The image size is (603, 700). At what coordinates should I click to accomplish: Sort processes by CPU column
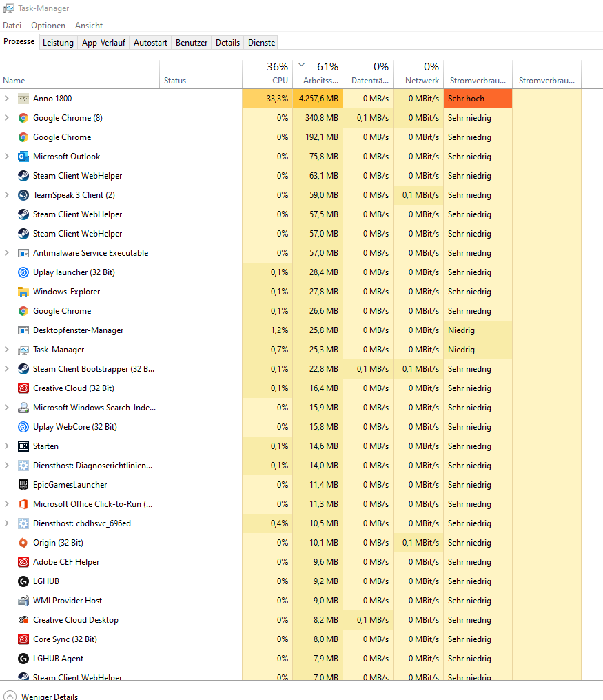point(267,74)
